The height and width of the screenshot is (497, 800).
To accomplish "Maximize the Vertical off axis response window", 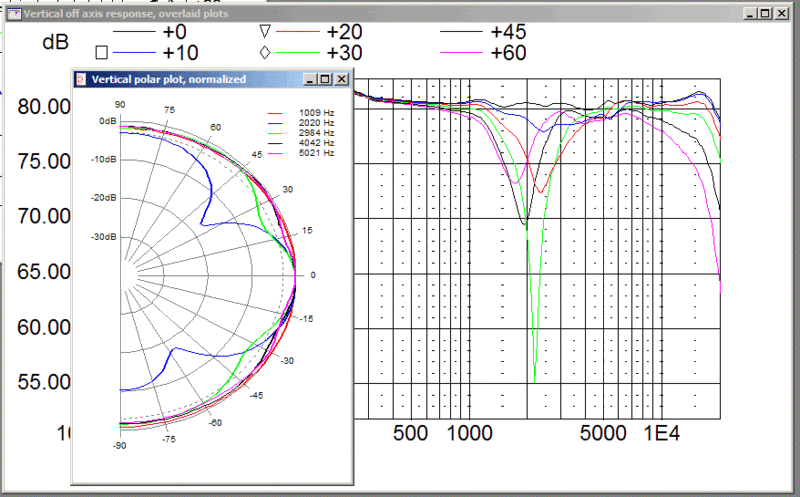I will (765, 14).
